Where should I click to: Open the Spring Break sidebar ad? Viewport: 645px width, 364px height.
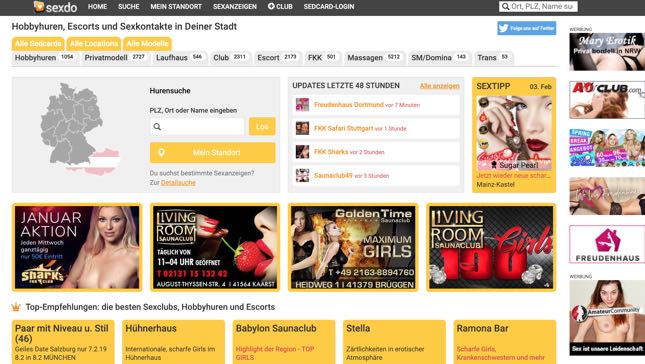[607, 148]
